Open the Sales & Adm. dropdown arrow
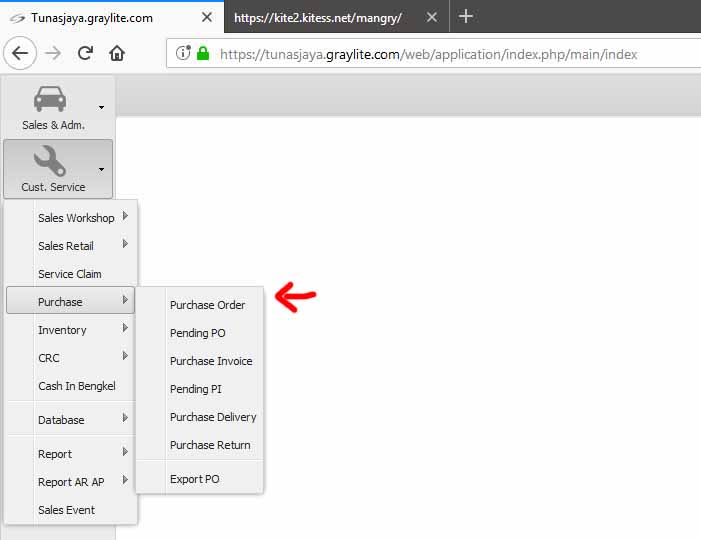This screenshot has width=701, height=540. point(101,107)
